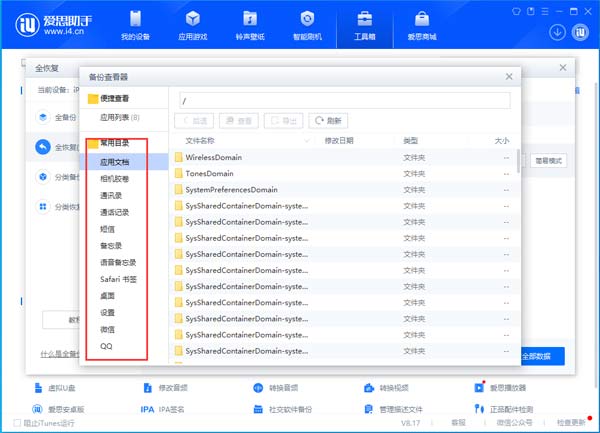The height and width of the screenshot is (433, 600).
Task: Open the three-line main menu icon
Action: [545, 11]
